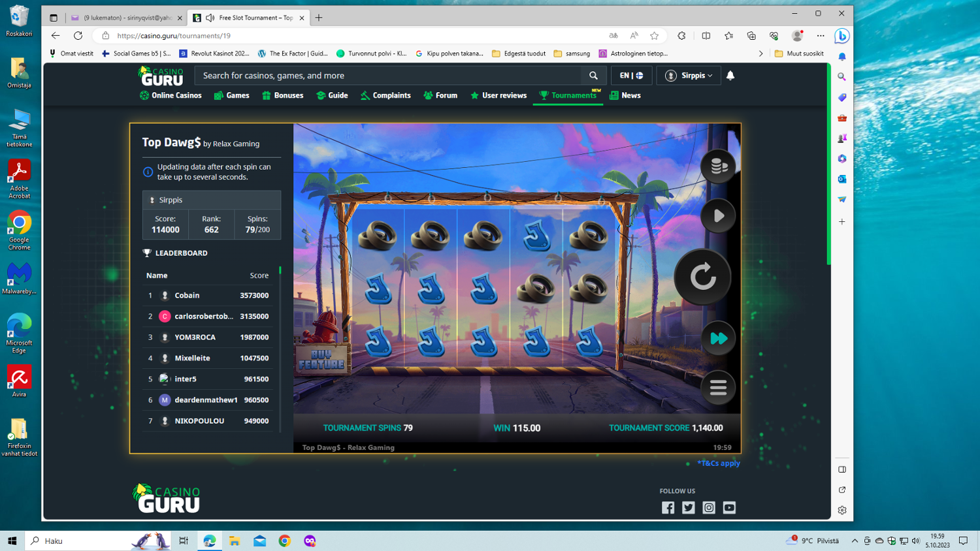Image resolution: width=980 pixels, height=551 pixels.
Task: Reload the page with refresh button
Action: pyautogui.click(x=78, y=36)
